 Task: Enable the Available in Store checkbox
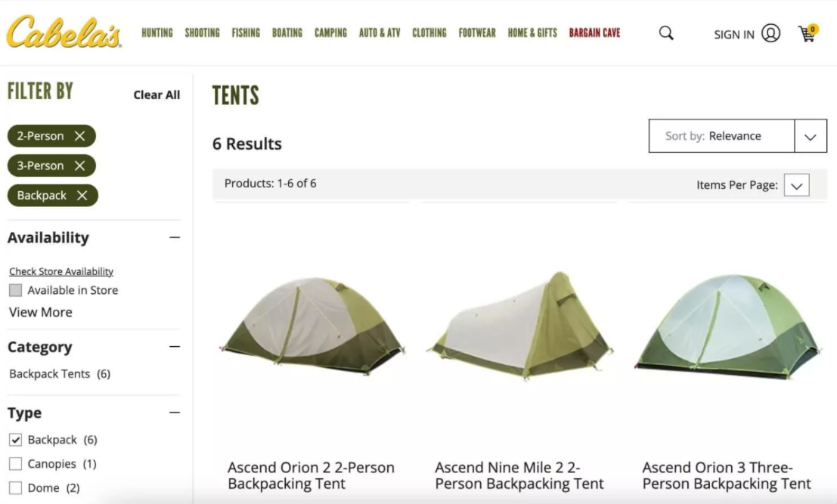click(x=15, y=290)
